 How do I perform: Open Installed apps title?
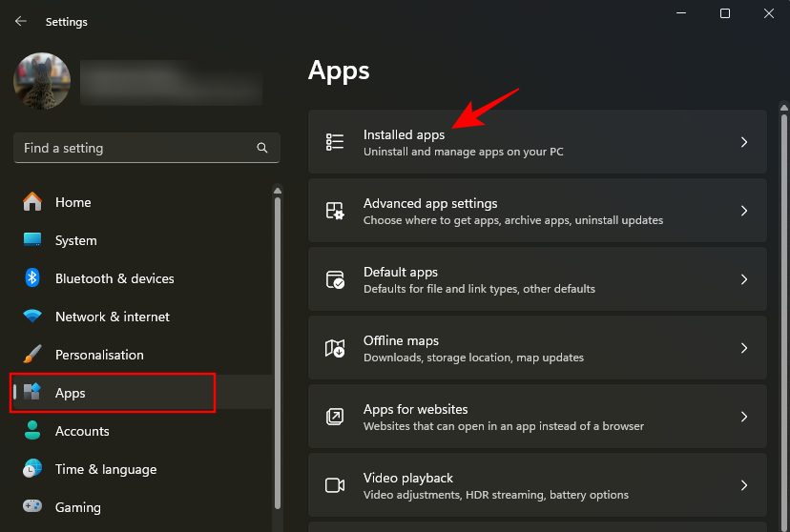(x=405, y=134)
